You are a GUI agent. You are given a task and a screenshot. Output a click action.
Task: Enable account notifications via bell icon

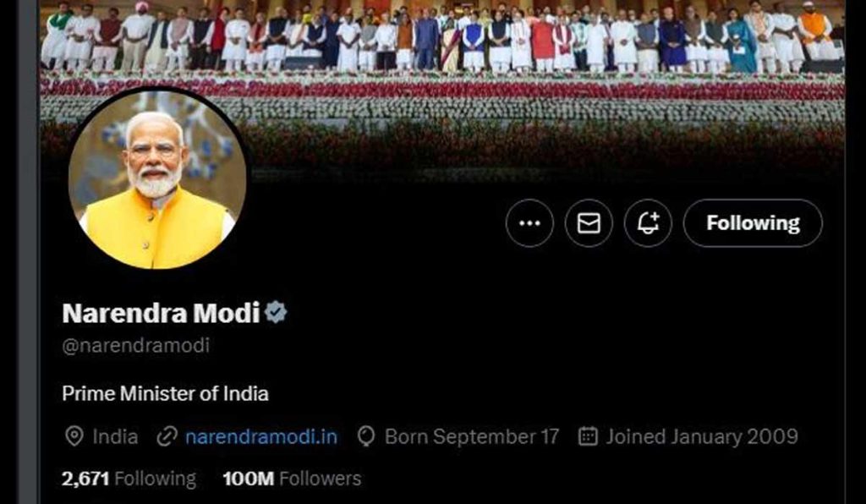pyautogui.click(x=648, y=222)
